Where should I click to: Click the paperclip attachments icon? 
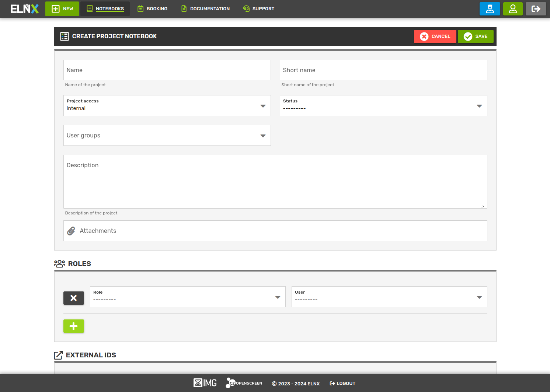pos(71,231)
